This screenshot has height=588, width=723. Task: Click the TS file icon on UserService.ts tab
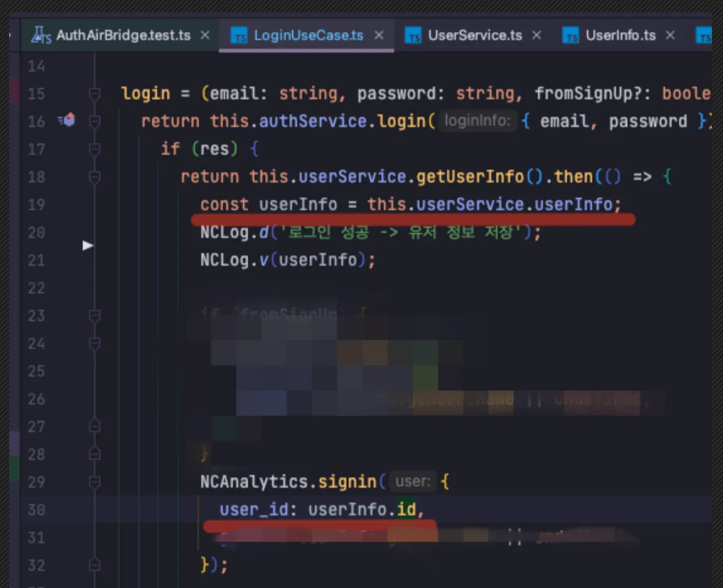click(x=413, y=36)
